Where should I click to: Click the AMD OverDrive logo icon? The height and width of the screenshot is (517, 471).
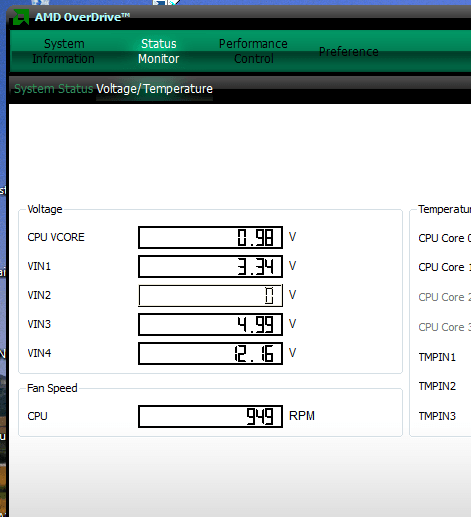[x=21, y=17]
